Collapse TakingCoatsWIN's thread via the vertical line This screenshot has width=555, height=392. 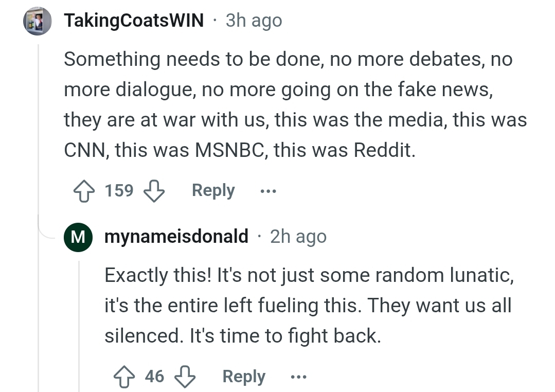pos(38,128)
